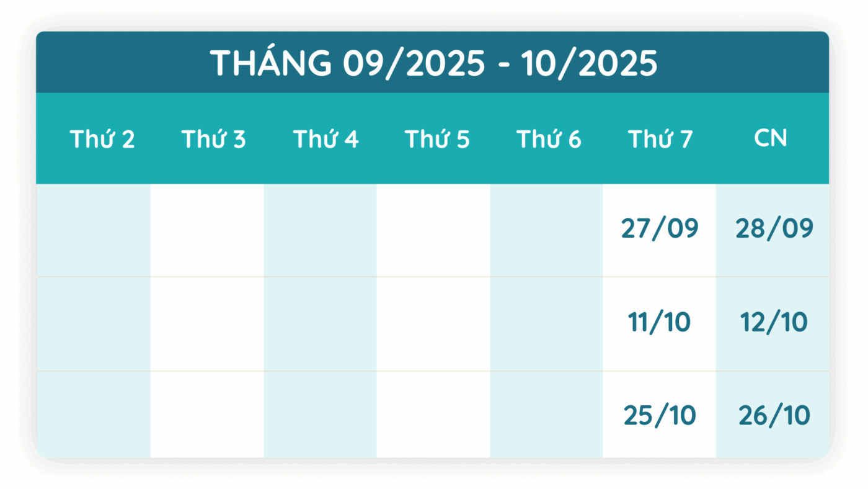
Task: Click the date 25/10
Action: tap(660, 416)
